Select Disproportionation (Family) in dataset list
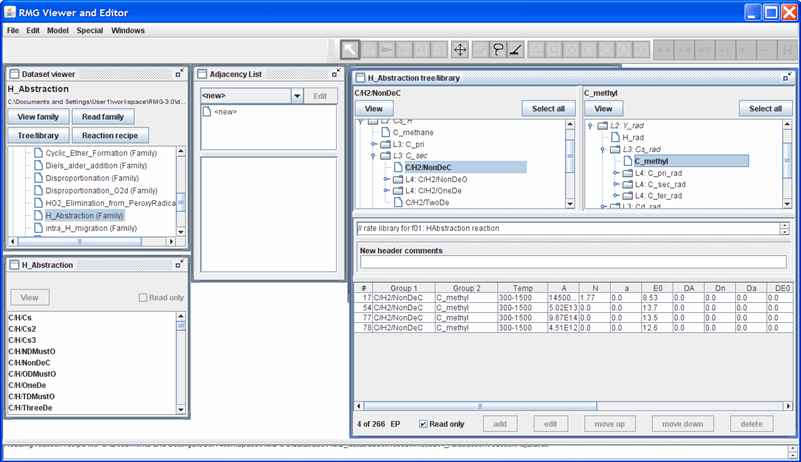This screenshot has height=462, width=801. [92, 178]
